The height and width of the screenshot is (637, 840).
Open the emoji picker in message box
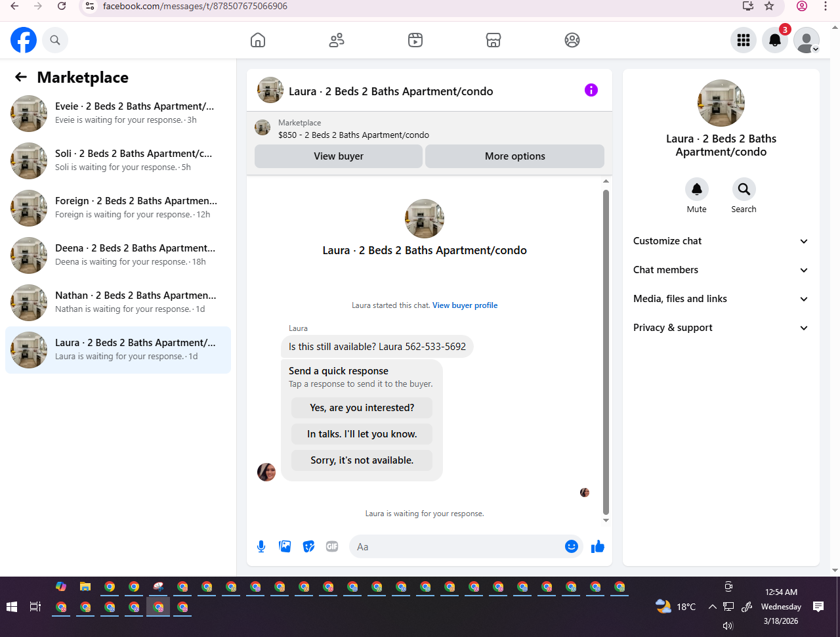[x=572, y=546]
